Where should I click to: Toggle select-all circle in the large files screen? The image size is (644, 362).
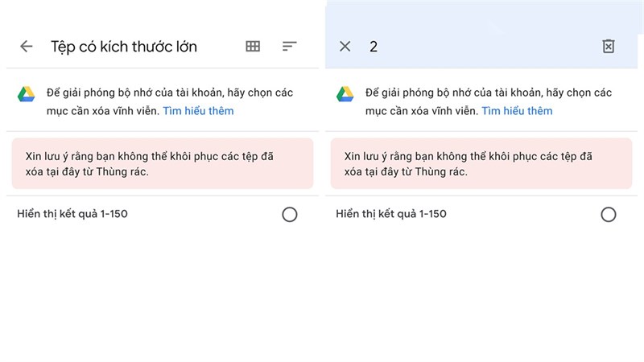point(290,214)
